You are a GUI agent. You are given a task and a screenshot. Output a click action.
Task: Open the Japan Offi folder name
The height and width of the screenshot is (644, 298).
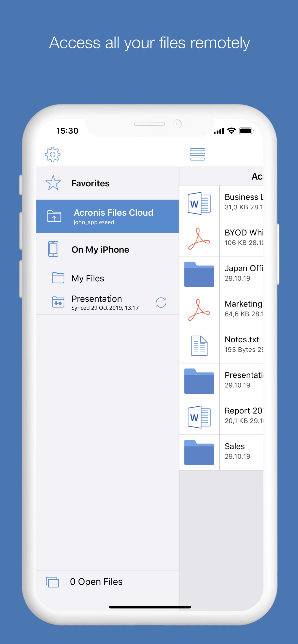click(244, 268)
